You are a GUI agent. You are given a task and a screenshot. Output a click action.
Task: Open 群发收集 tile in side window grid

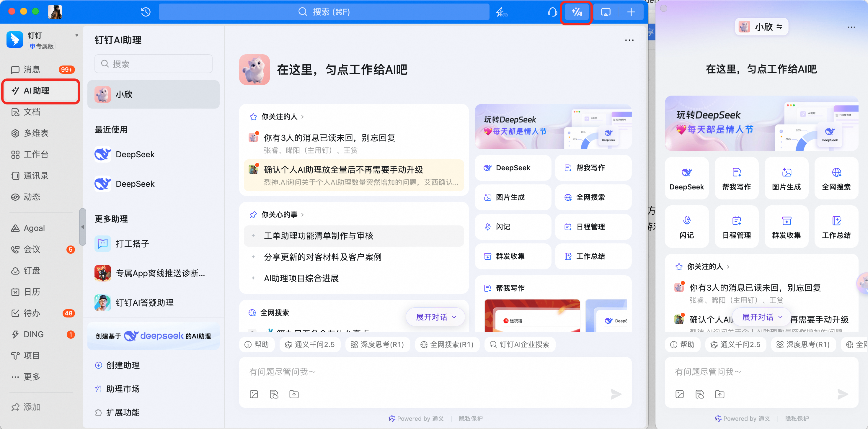click(786, 227)
